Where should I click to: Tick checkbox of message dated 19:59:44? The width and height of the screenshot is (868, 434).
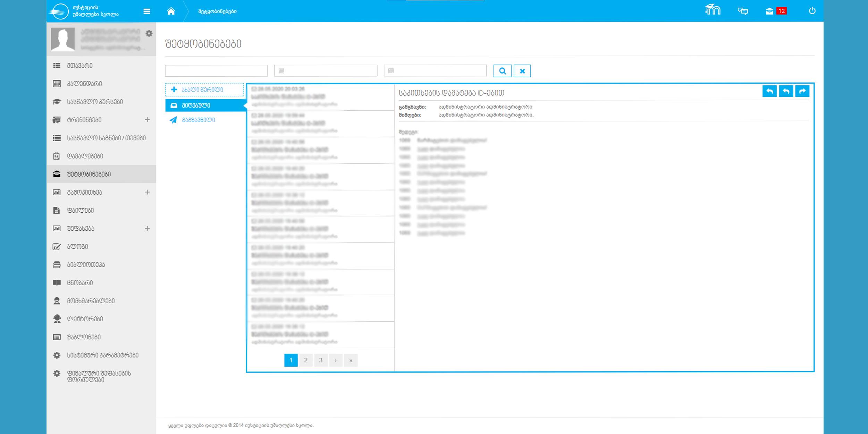[x=254, y=116]
